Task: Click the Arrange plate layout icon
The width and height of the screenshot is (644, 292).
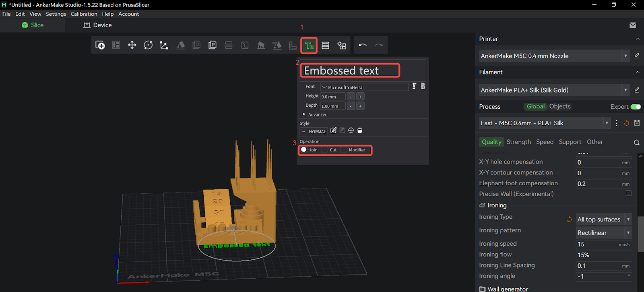Action: (x=116, y=45)
